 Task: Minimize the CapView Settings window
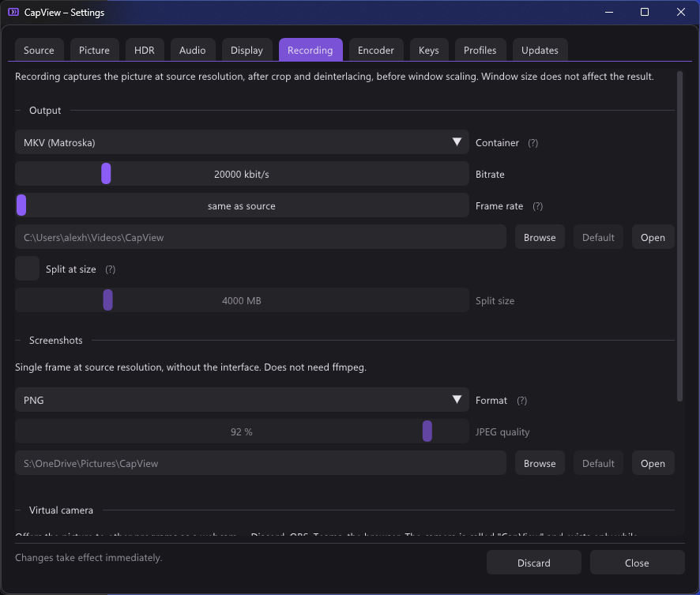(609, 12)
